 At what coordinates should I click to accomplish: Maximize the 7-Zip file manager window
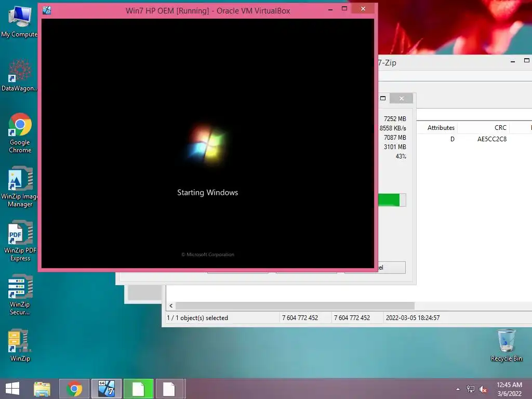[x=527, y=61]
